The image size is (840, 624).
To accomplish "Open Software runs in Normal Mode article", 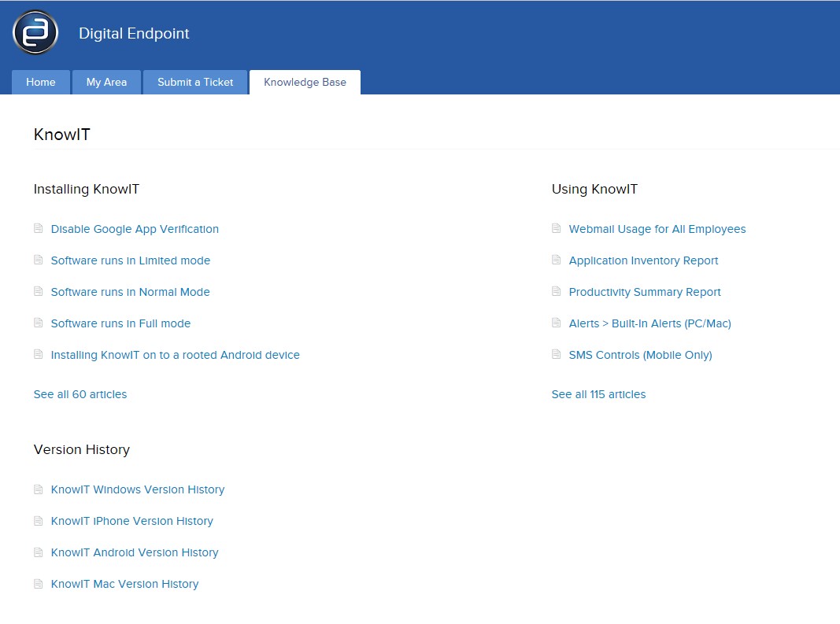I will pos(130,292).
